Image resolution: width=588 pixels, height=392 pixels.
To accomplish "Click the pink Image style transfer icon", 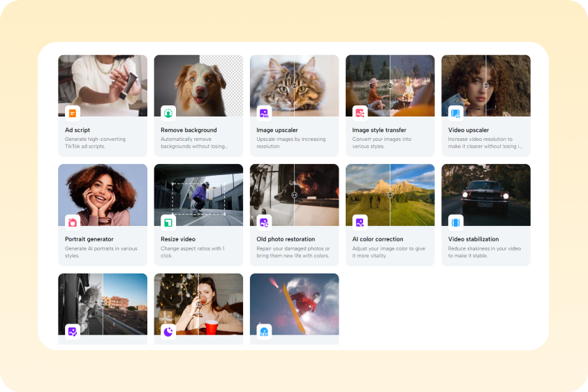I will pyautogui.click(x=360, y=113).
